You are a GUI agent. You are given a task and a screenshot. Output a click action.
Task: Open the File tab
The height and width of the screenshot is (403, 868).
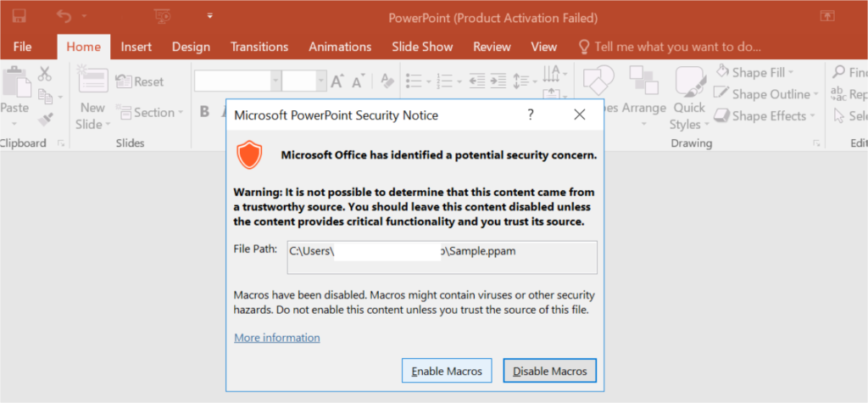click(22, 48)
